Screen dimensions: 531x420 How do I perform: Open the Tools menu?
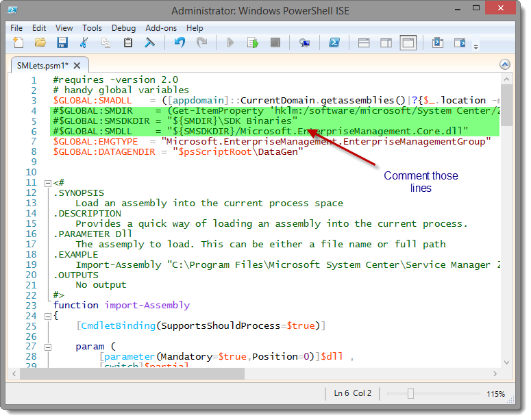[92, 28]
